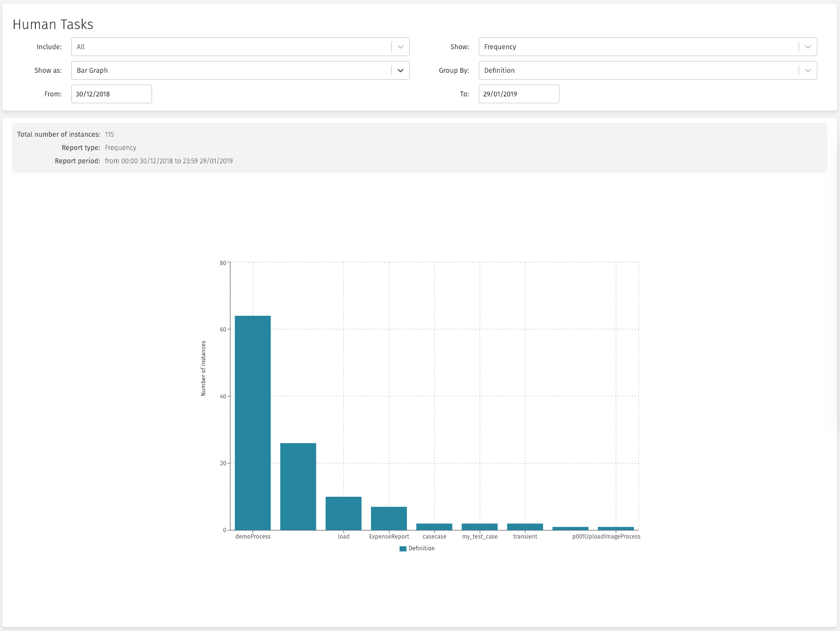Open the Include dropdown showing All
This screenshot has width=840, height=631.
[231, 47]
